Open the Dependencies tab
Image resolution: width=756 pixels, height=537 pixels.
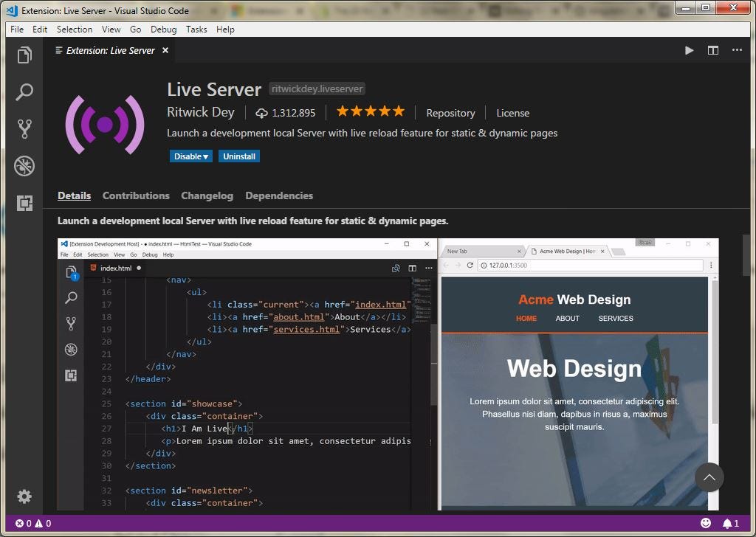pos(279,195)
